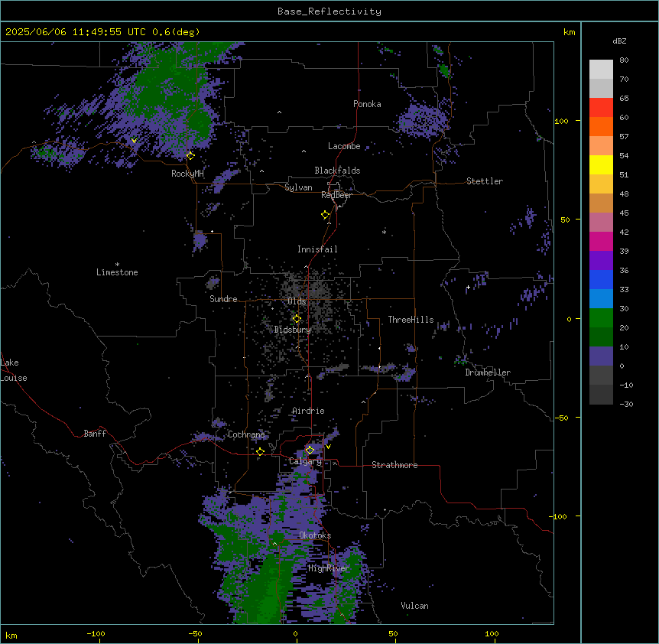Screen dimensions: 659x644
Task: Click the Drumheller city label
Action: click(x=488, y=372)
